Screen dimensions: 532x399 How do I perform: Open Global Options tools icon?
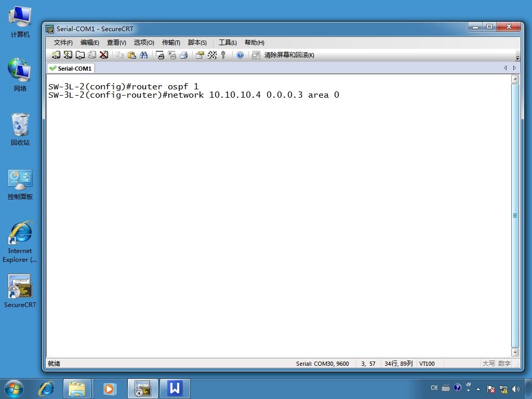click(x=212, y=55)
